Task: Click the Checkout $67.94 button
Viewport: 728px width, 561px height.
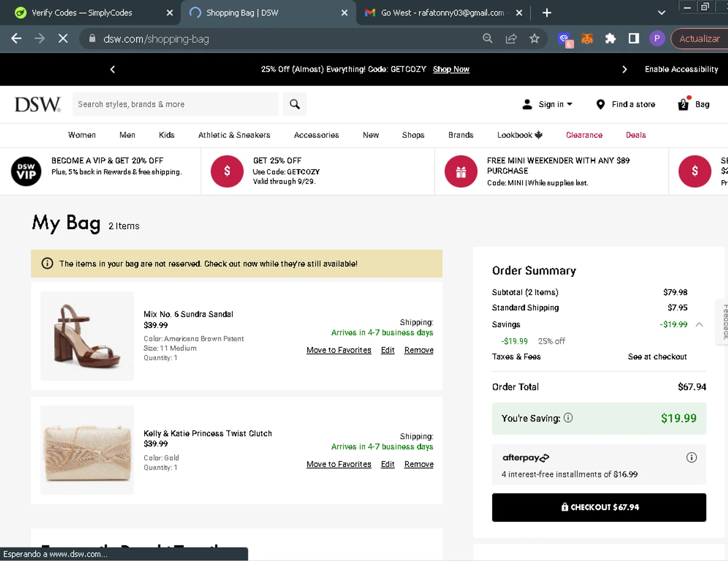Action: click(x=599, y=508)
